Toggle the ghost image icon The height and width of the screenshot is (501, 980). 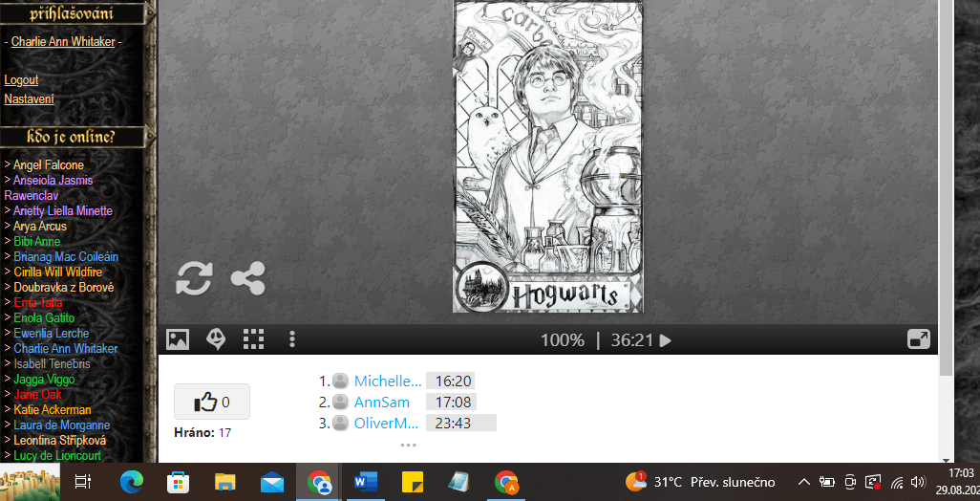click(216, 339)
